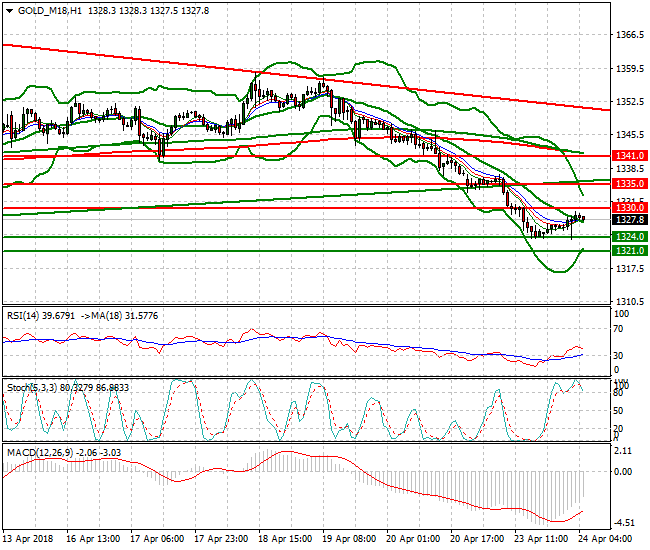Click the 1317.5 price scale value
Image resolution: width=650 pixels, height=550 pixels.
(x=630, y=269)
